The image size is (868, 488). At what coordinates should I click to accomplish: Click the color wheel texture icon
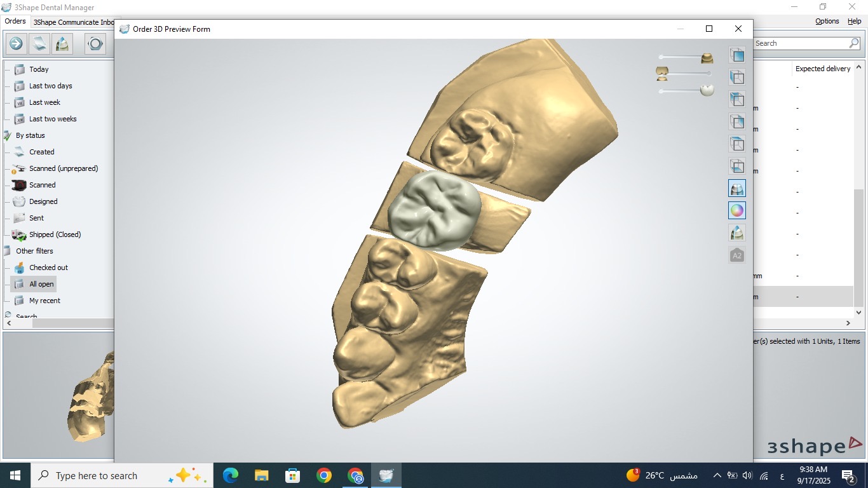(x=737, y=210)
